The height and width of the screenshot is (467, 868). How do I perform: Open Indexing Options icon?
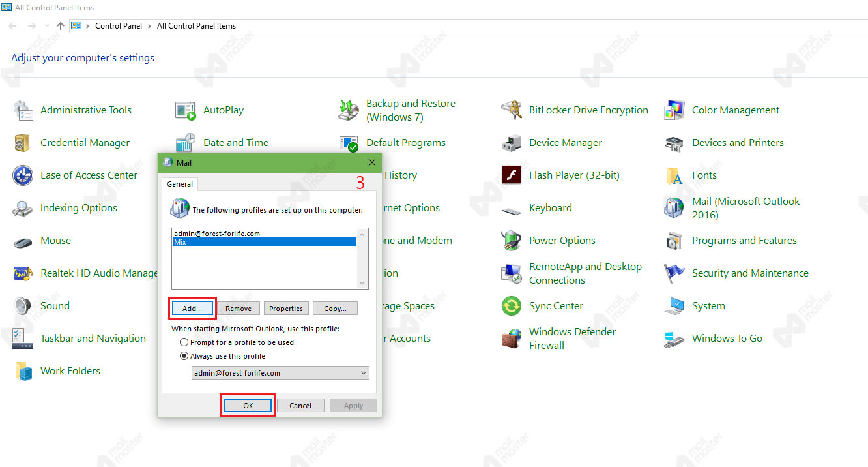click(x=23, y=208)
